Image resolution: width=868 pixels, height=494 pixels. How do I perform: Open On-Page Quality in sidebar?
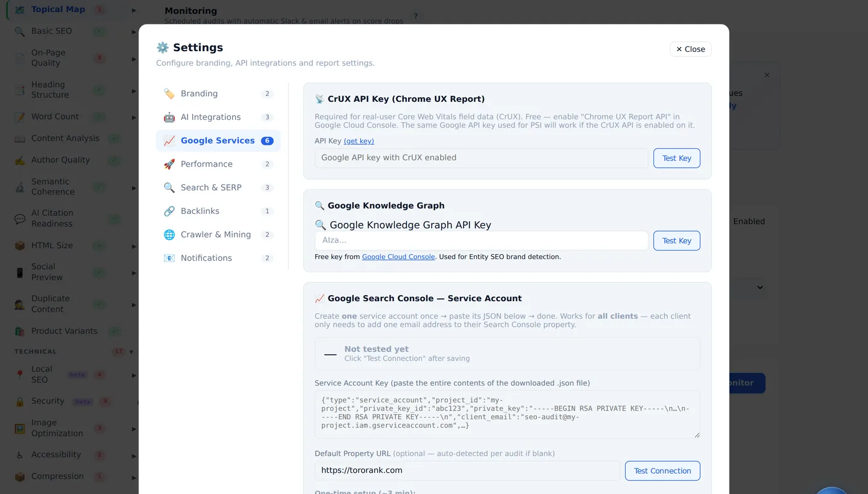pos(48,58)
